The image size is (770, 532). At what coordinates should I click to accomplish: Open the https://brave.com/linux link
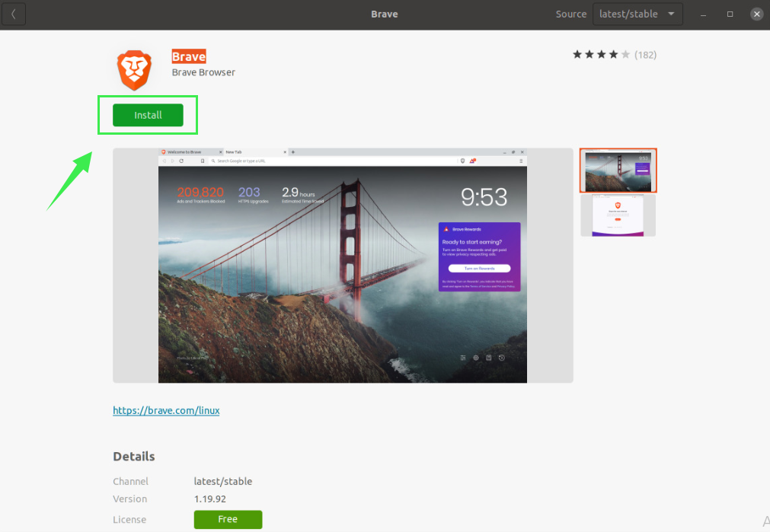[x=166, y=410]
